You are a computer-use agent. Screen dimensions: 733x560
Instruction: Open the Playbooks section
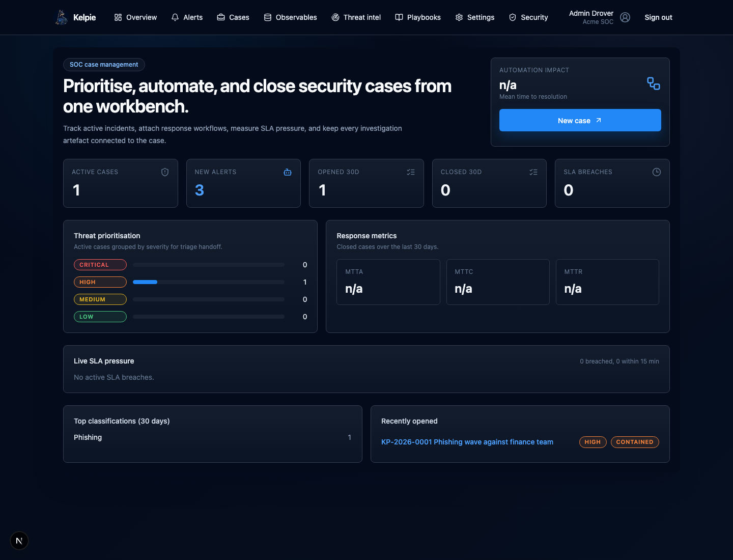click(x=418, y=17)
